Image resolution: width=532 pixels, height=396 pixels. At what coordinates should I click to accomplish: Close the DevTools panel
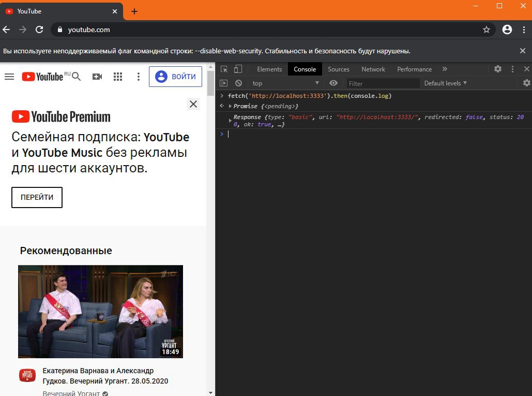point(526,69)
